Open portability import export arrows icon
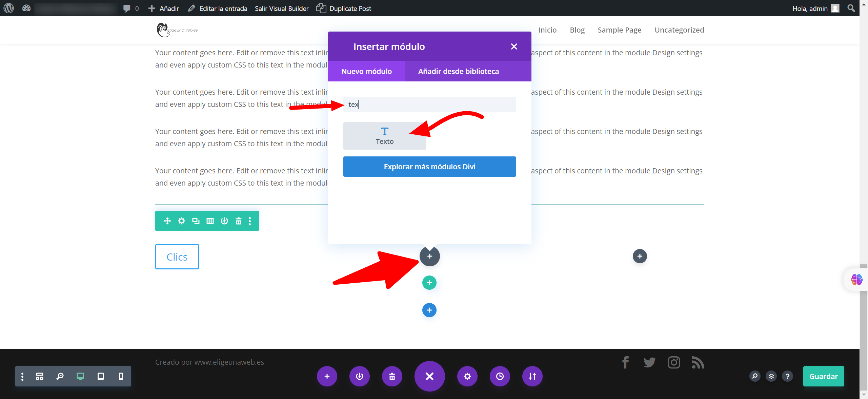The image size is (868, 399). [532, 376]
